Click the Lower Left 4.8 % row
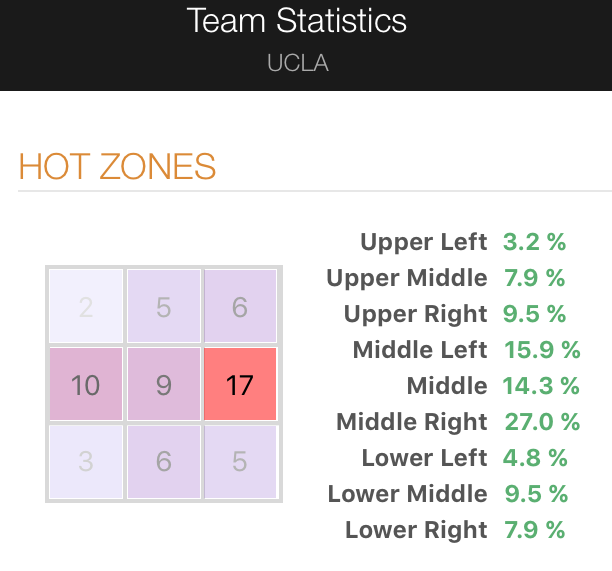The width and height of the screenshot is (612, 571). 464,457
